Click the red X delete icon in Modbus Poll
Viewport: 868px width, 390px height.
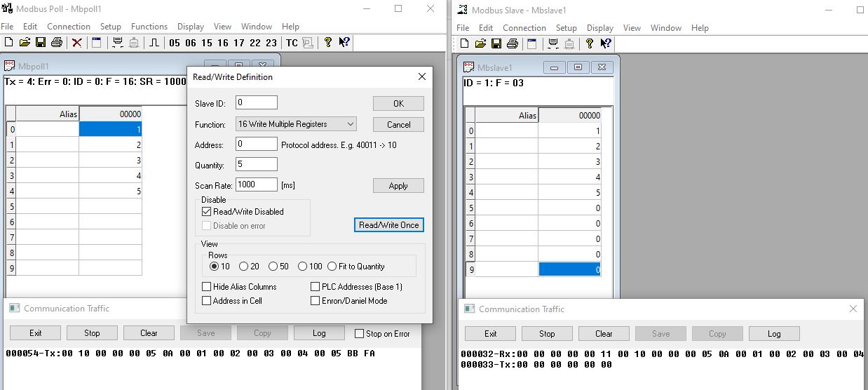(x=77, y=43)
